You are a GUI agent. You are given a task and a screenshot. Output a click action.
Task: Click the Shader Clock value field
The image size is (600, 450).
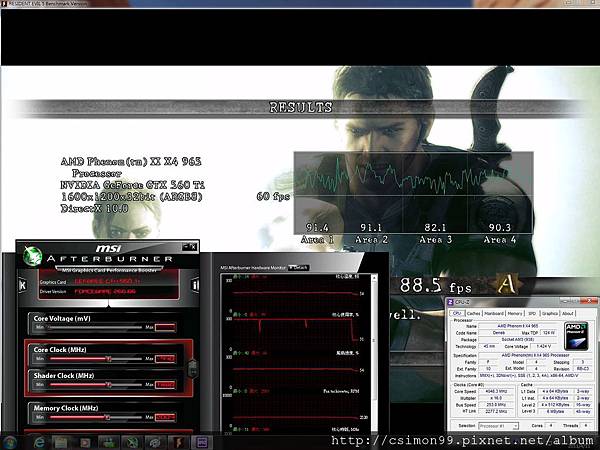tap(165, 385)
